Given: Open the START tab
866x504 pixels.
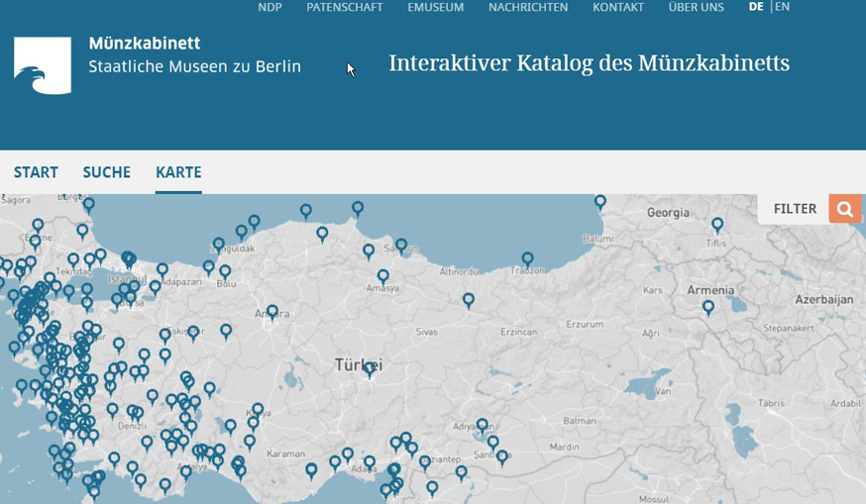Looking at the screenshot, I should click(x=36, y=172).
